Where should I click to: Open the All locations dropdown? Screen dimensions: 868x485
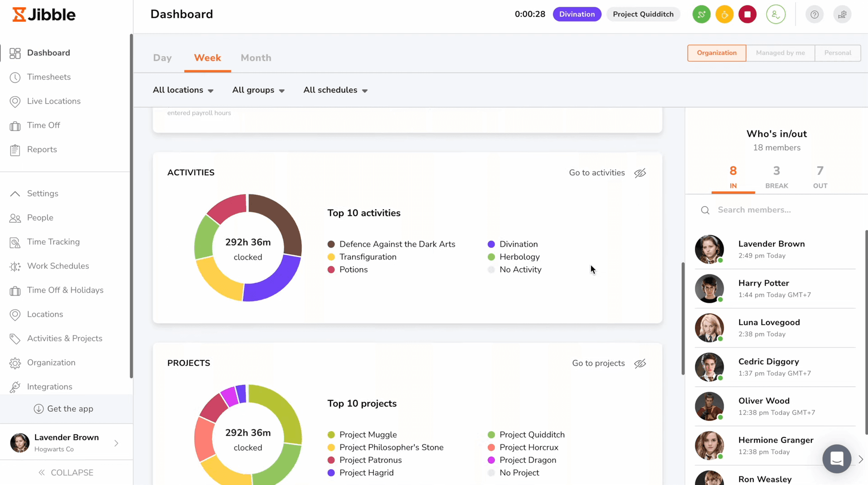(x=183, y=90)
